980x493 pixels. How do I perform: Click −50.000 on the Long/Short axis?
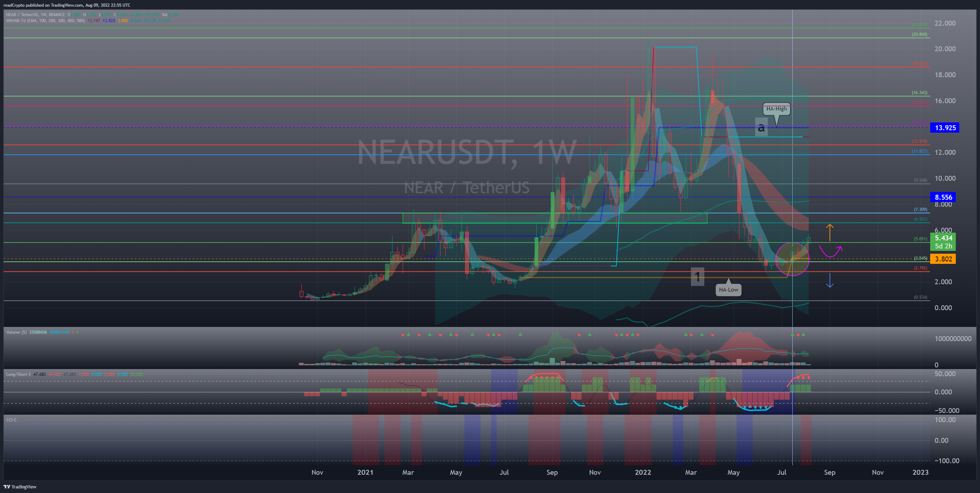click(x=947, y=411)
